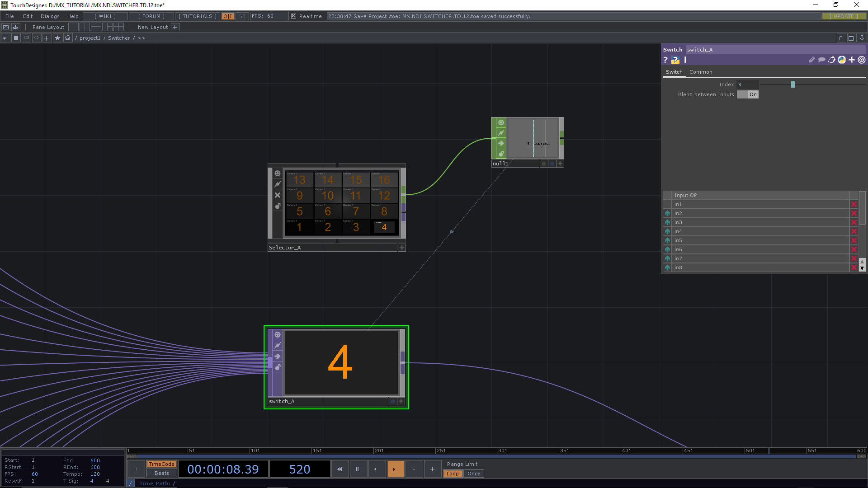Open the TUTORIALS link button
The height and width of the screenshot is (488, 868).
[198, 16]
